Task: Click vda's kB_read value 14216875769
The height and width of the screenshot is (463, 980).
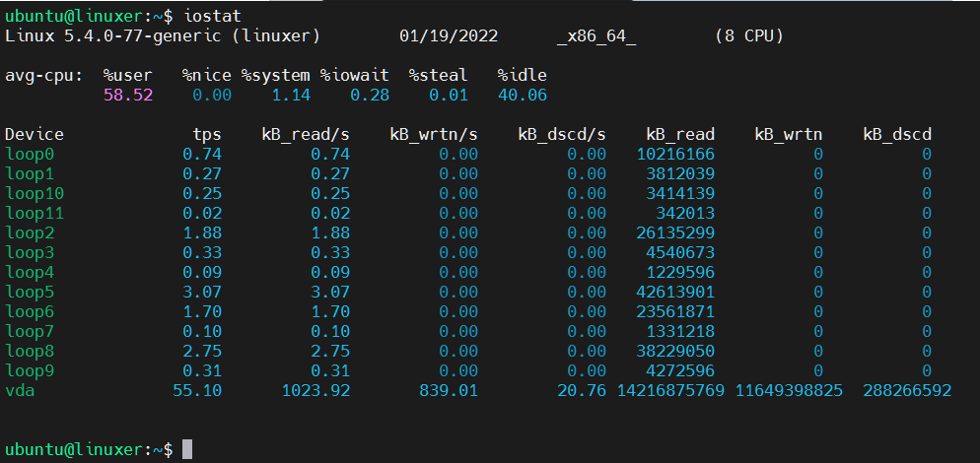Action: (x=670, y=390)
